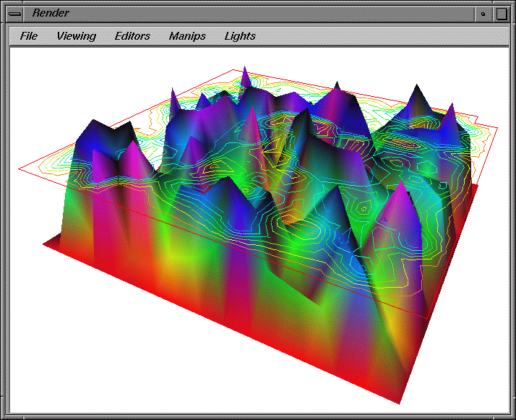Open the Editors menu
The width and height of the screenshot is (516, 420).
(x=132, y=36)
